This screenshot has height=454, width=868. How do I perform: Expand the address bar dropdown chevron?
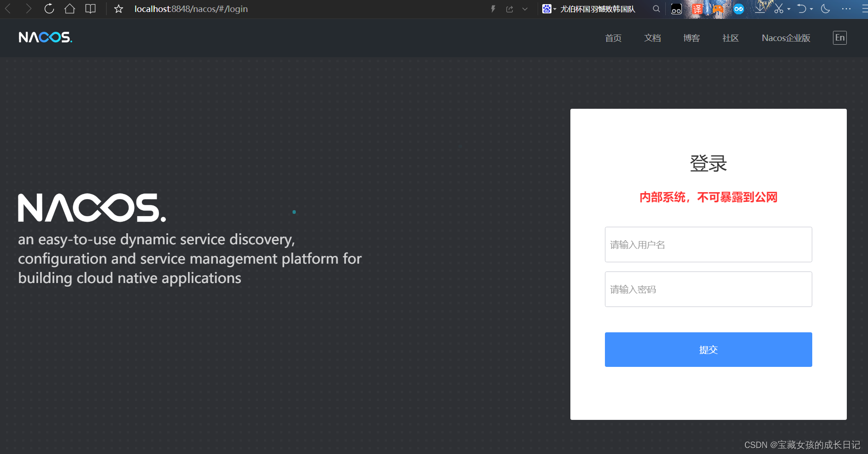(x=525, y=9)
